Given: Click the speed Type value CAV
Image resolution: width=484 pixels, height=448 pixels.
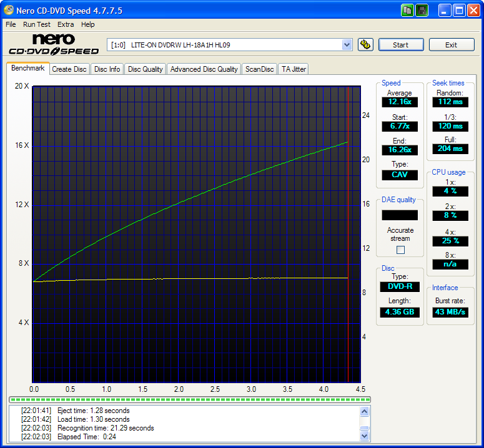Looking at the screenshot, I should pyautogui.click(x=400, y=175).
